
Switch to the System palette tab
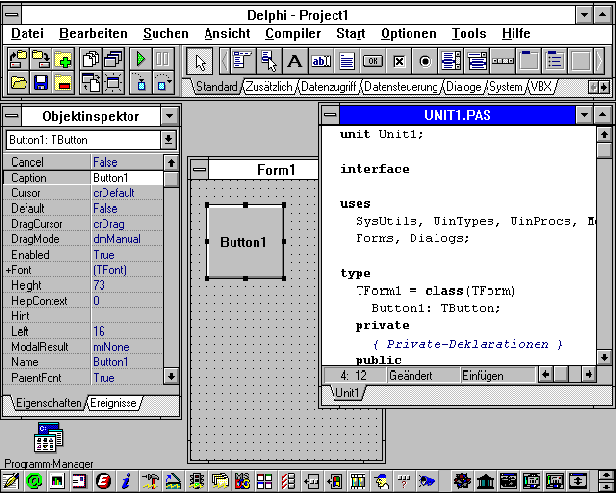tap(506, 86)
